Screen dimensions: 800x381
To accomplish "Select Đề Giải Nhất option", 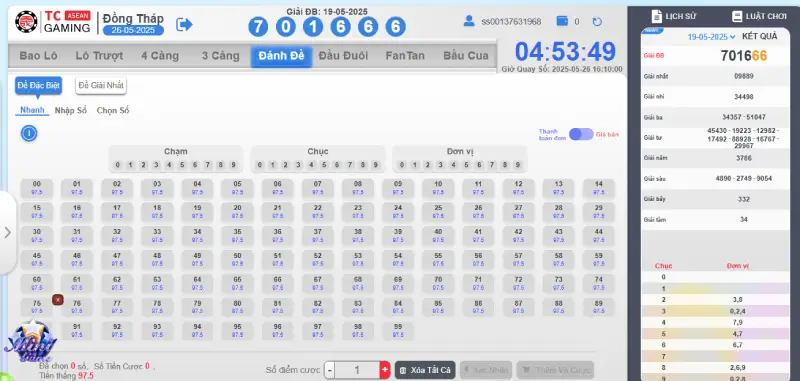I will pos(101,86).
